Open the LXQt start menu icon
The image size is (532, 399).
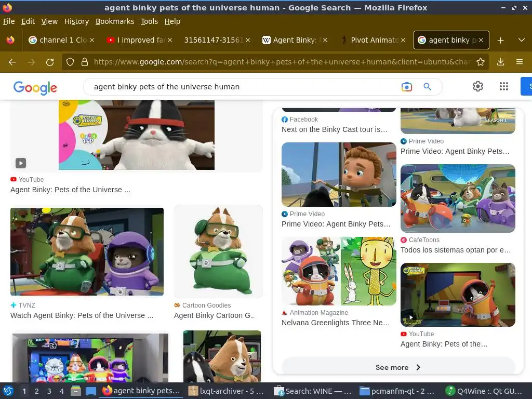pos(8,391)
